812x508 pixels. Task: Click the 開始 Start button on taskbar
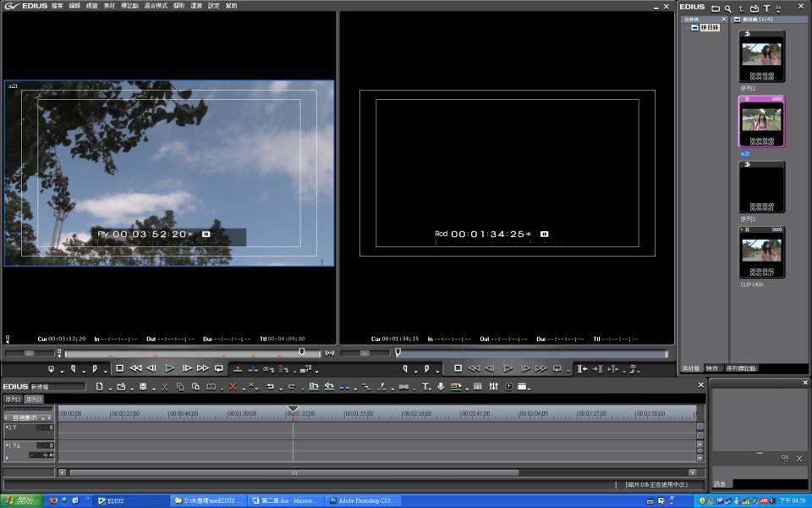click(20, 500)
